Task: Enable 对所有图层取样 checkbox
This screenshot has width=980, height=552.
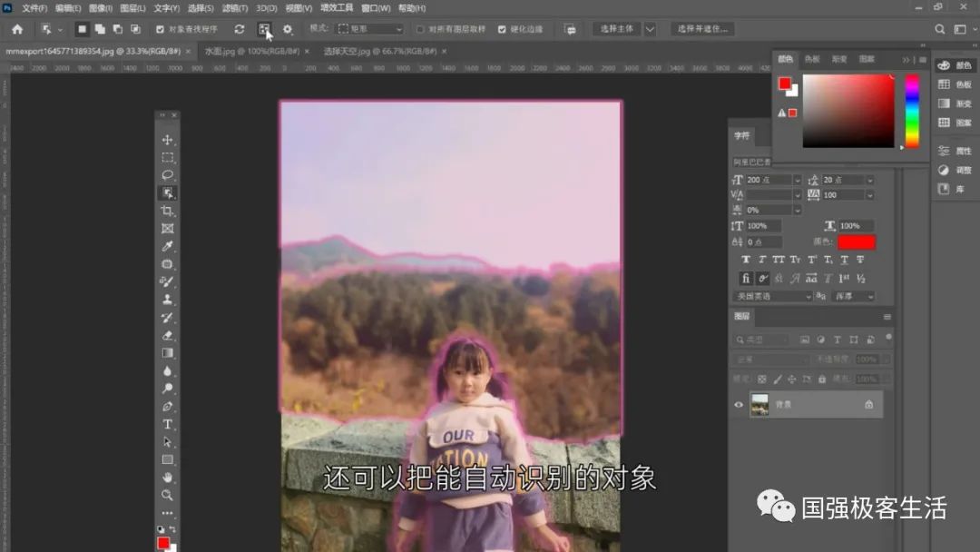Action: 420,29
